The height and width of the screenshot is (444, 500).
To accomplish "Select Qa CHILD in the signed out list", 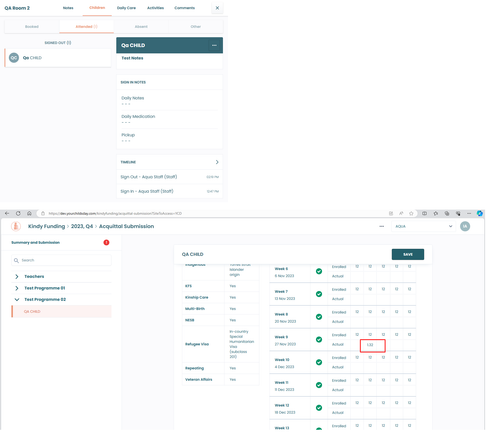I will point(58,58).
